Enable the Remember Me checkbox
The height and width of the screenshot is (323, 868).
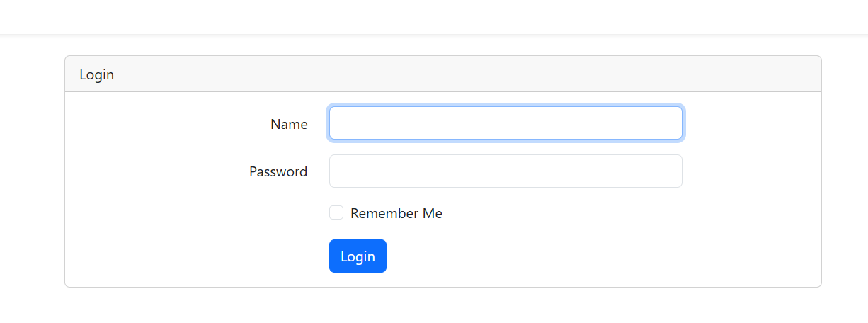pos(336,212)
